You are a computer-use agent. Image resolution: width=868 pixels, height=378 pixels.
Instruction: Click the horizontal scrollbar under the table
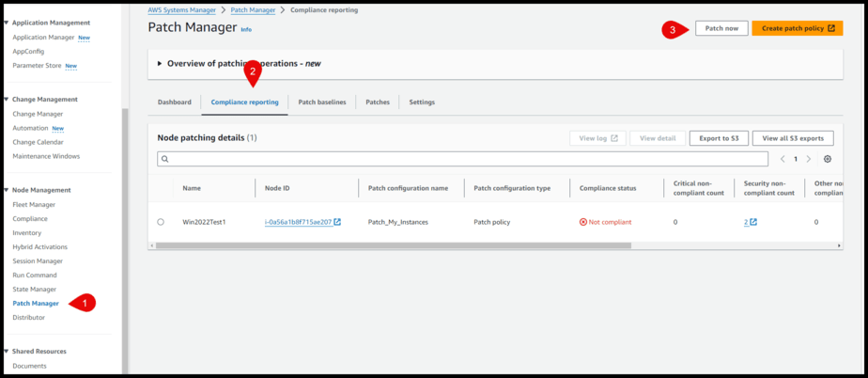(393, 245)
